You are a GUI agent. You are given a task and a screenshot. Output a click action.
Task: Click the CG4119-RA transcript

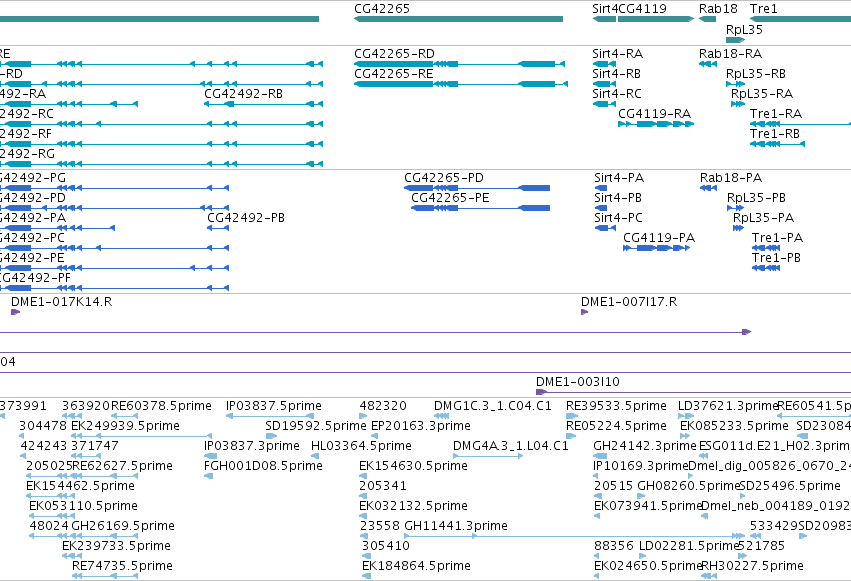coord(656,124)
